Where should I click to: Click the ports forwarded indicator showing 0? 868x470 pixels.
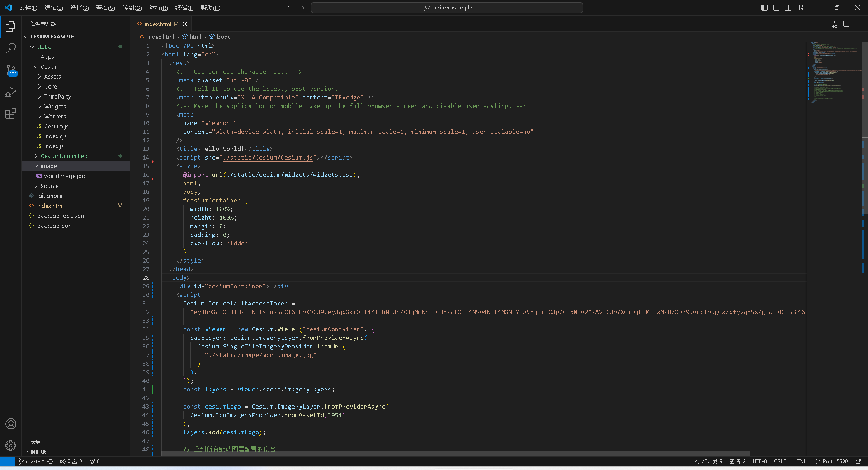click(x=94, y=461)
